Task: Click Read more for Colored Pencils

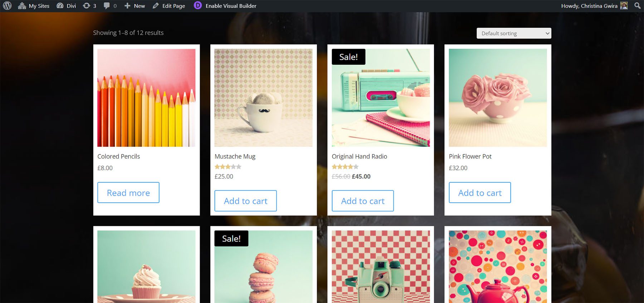Action: coord(128,193)
